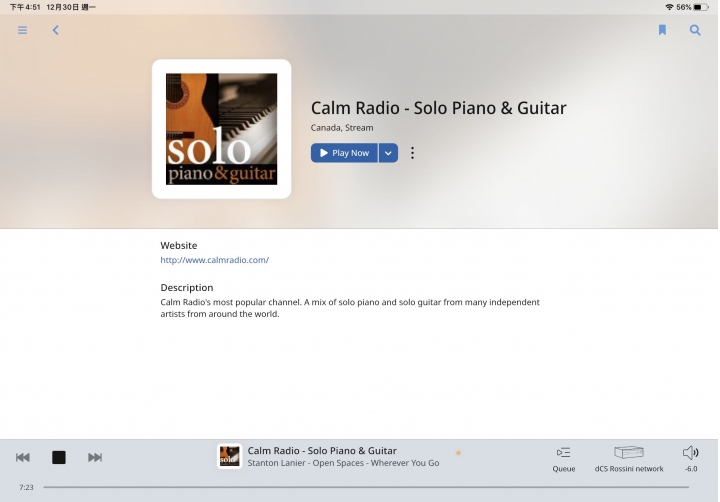This screenshot has height=502, width=720.
Task: Click the playback progress bar
Action: coord(366,487)
